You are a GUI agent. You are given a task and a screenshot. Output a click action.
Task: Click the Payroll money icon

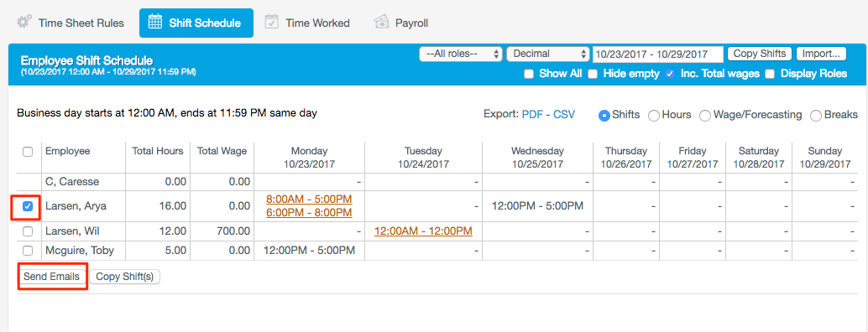[381, 23]
